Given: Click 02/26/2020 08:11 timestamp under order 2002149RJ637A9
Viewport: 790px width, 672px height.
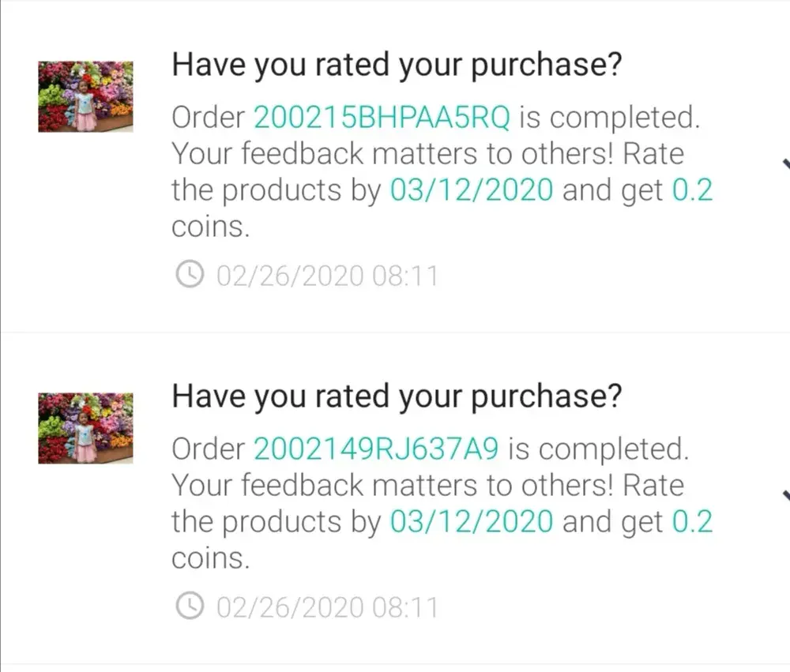Looking at the screenshot, I should coord(326,608).
